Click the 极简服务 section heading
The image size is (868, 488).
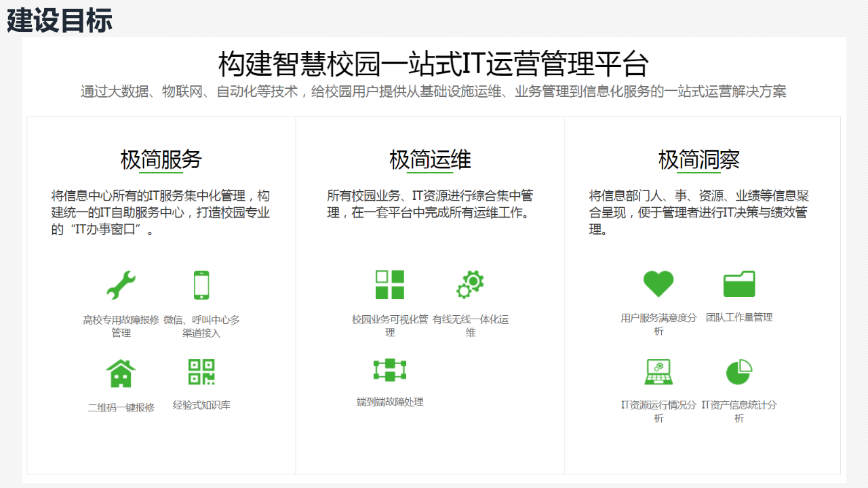[161, 159]
